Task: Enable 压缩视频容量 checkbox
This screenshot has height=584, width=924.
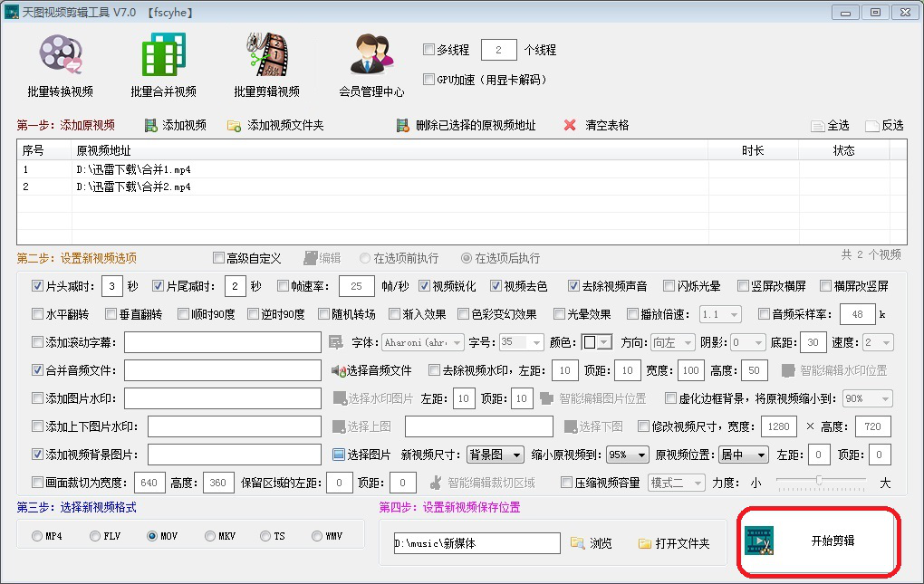Action: click(566, 483)
